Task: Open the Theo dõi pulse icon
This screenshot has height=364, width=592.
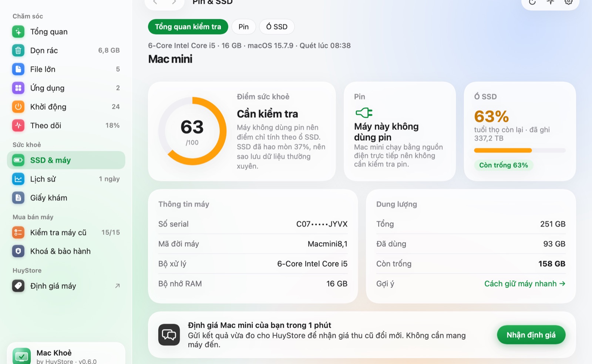Action: (18, 125)
